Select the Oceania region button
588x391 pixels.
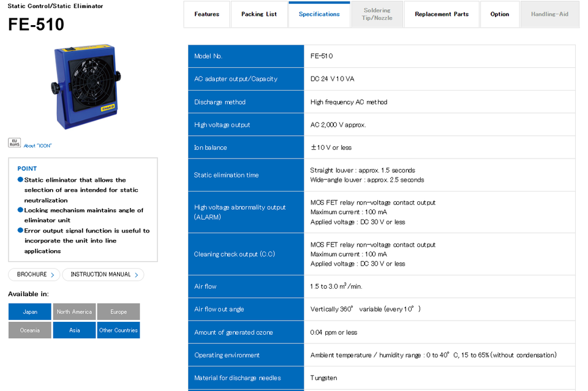(x=29, y=330)
